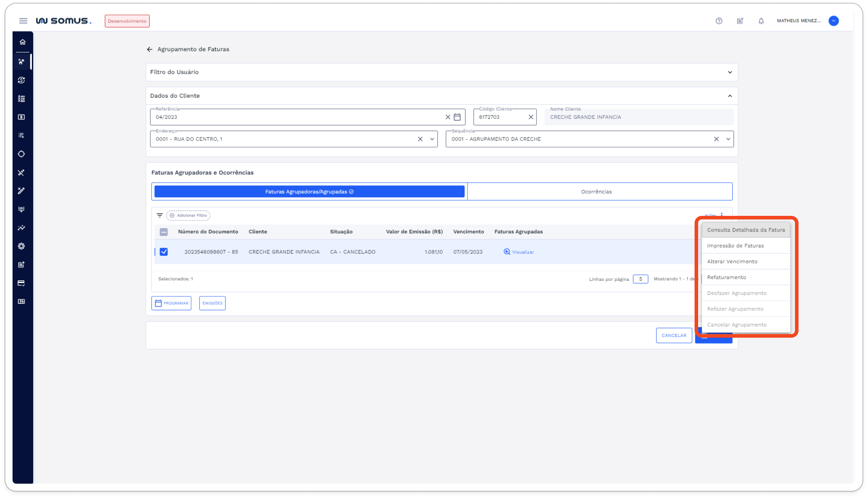Uncheck the row checkbox for document 2023546098607
The height and width of the screenshot is (498, 868).
coord(164,252)
